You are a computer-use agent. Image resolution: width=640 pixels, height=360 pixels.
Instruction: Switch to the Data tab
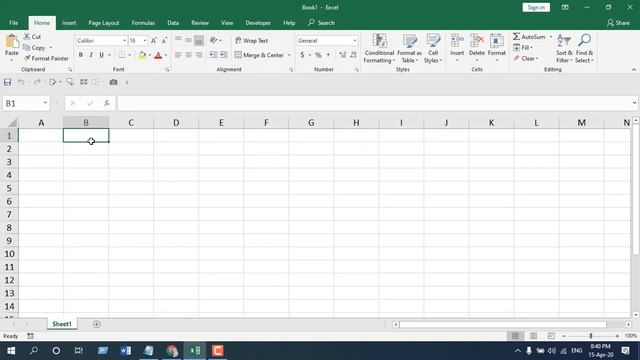(173, 23)
